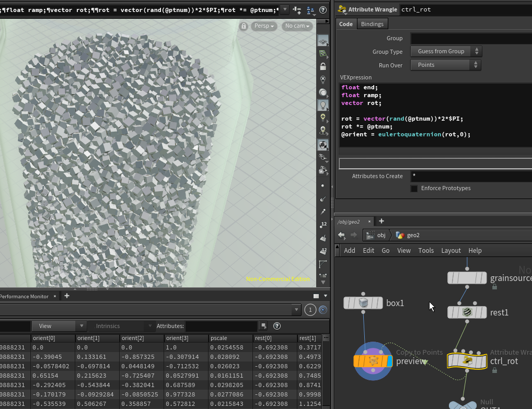Select the rest1 node in network
532x409 pixels.
click(x=467, y=312)
